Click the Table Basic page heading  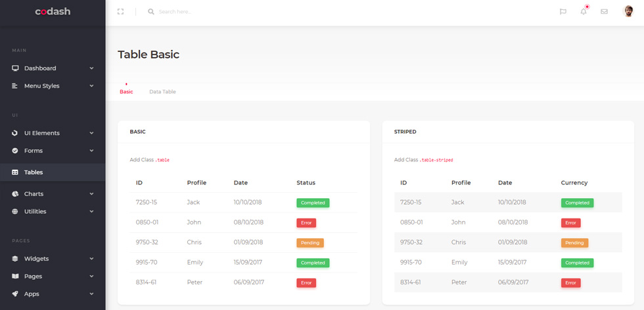coord(149,55)
